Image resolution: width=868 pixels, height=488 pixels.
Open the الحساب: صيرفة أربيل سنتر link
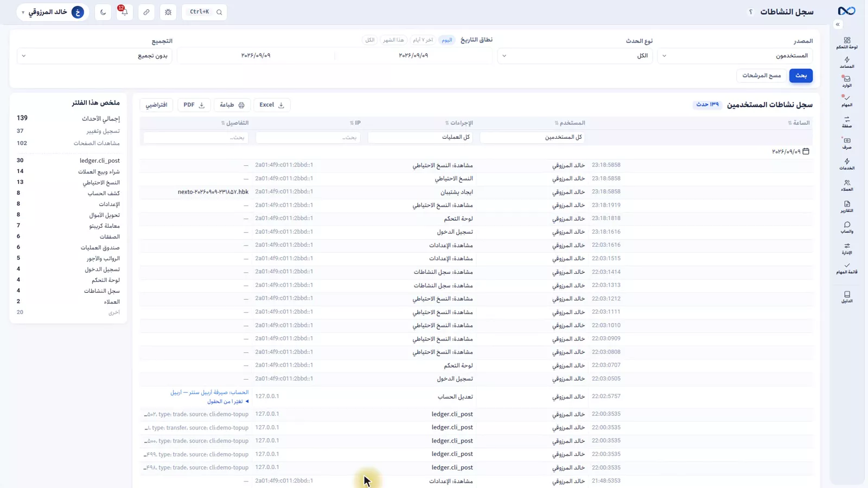pyautogui.click(x=209, y=392)
